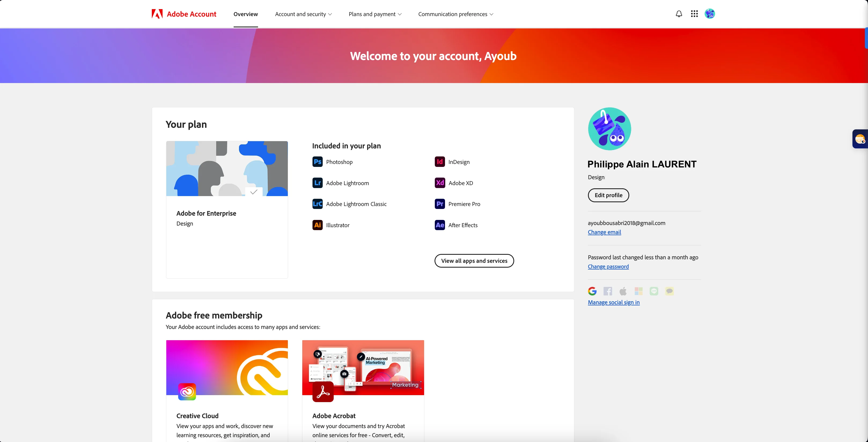Screen dimensions: 868x442
Task: Open the Communication preferences dropdown
Action: click(x=455, y=14)
